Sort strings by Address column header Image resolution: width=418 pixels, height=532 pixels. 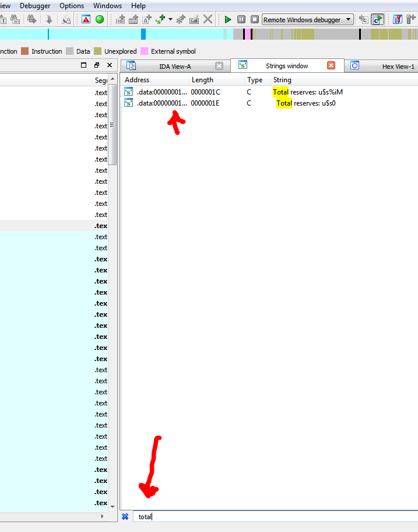pos(137,80)
